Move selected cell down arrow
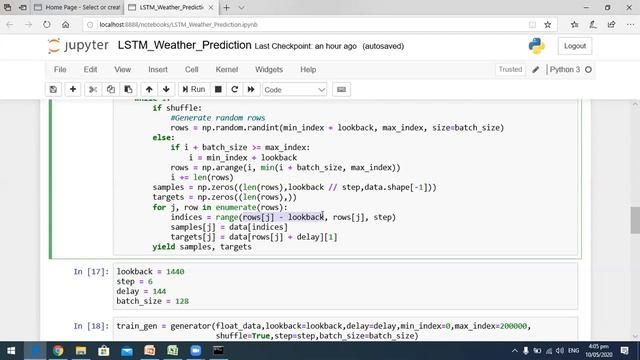This screenshot has width=640, height=360. pos(166,89)
